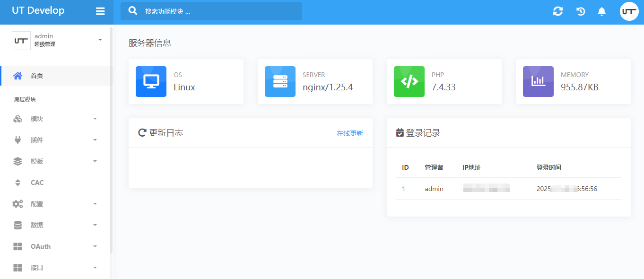The height and width of the screenshot is (279, 644).
Task: Open the history clock icon
Action: [x=581, y=11]
